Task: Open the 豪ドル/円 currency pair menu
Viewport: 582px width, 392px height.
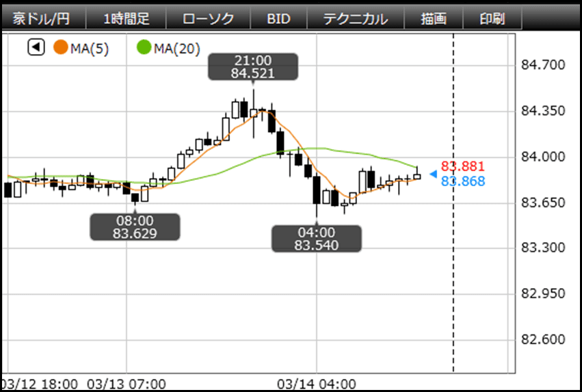Action: (43, 18)
